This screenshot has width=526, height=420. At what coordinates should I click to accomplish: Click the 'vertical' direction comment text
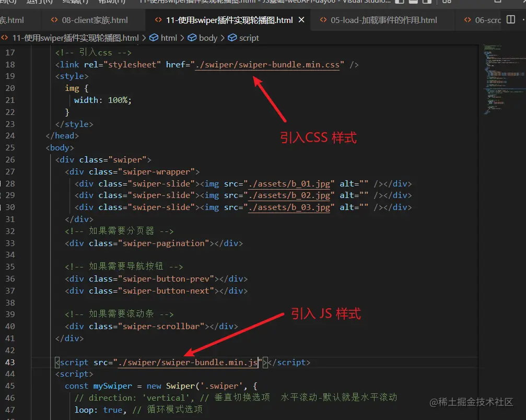point(166,398)
